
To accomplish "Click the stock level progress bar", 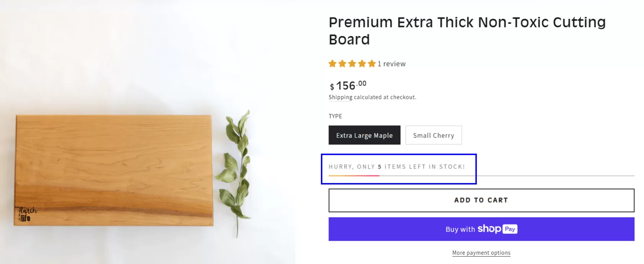I will click(x=481, y=176).
